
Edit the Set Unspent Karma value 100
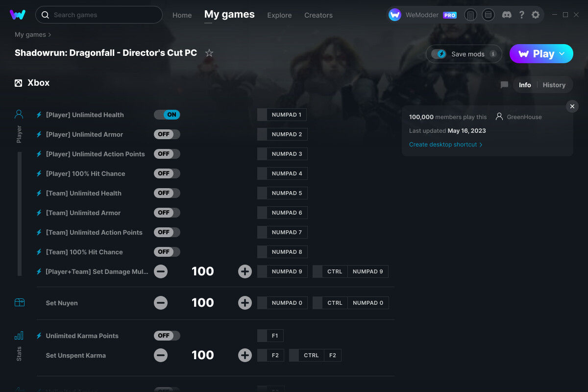coord(203,355)
